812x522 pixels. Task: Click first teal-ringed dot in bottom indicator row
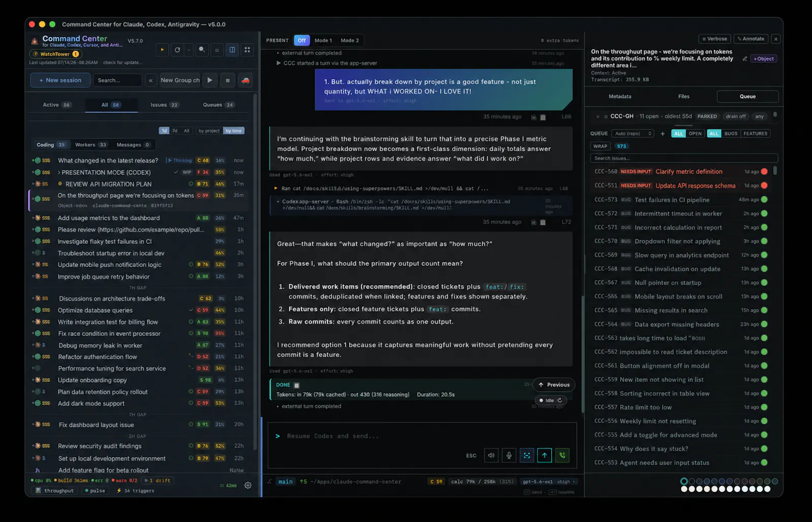684,481
